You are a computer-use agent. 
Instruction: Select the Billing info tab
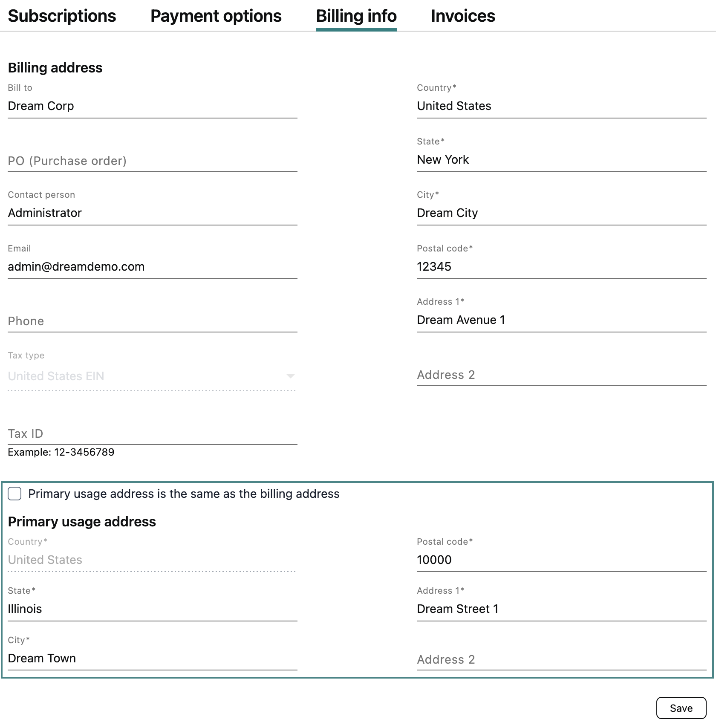tap(356, 16)
